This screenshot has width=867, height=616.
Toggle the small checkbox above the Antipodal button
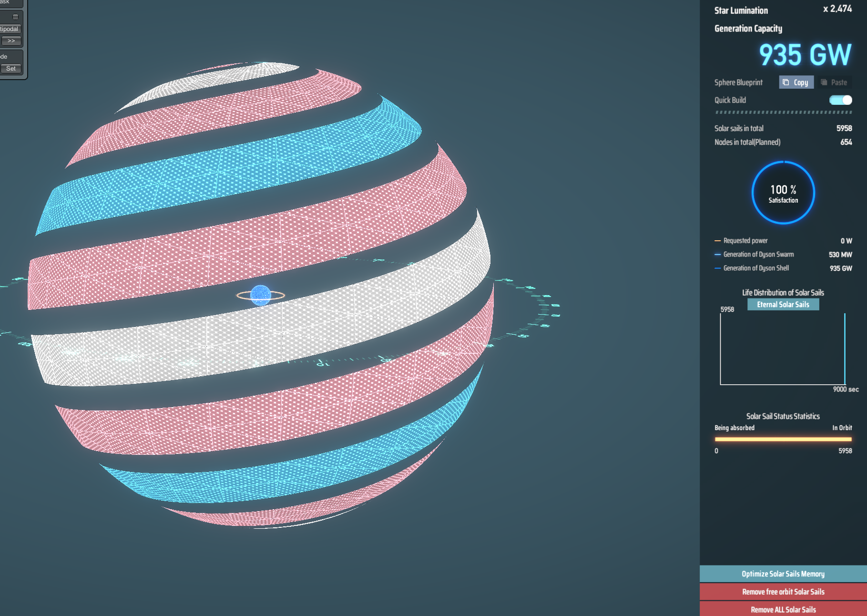pyautogui.click(x=15, y=17)
